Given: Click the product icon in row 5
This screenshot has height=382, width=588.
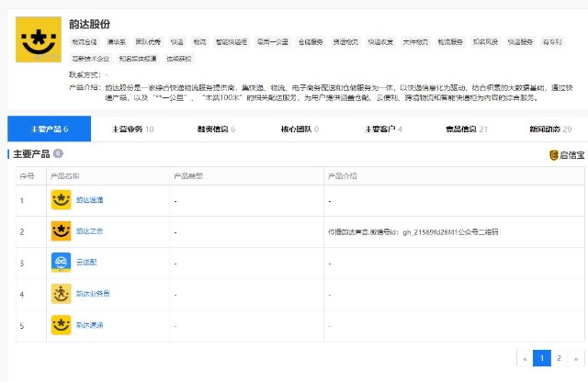Looking at the screenshot, I should click(x=61, y=325).
